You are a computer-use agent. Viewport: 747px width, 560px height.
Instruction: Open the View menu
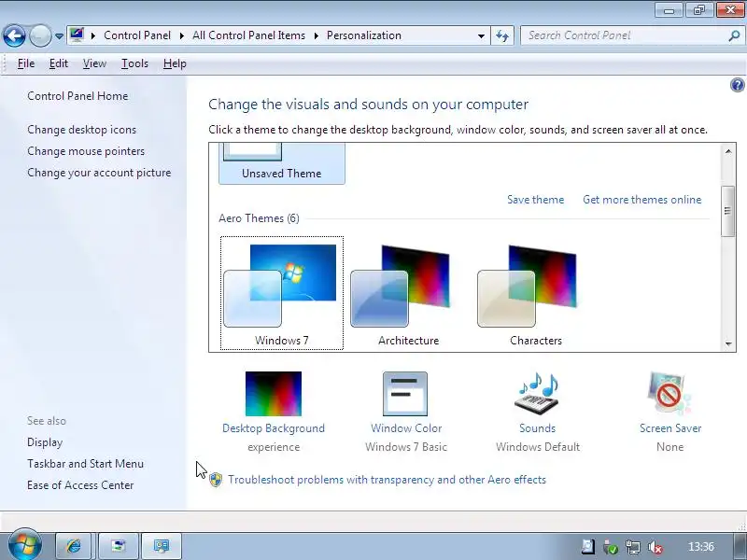[94, 63]
